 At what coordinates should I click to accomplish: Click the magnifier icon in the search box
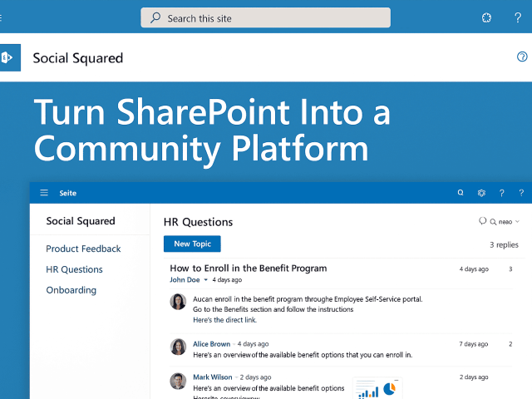pyautogui.click(x=155, y=17)
